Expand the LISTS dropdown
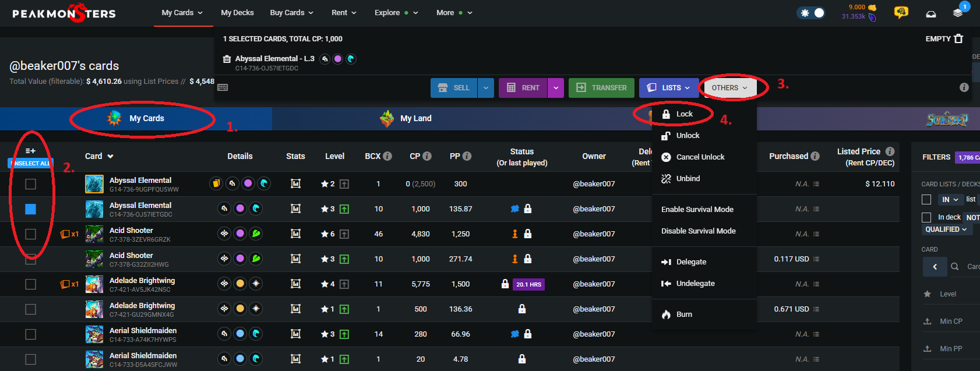The height and width of the screenshot is (371, 980). [x=669, y=88]
